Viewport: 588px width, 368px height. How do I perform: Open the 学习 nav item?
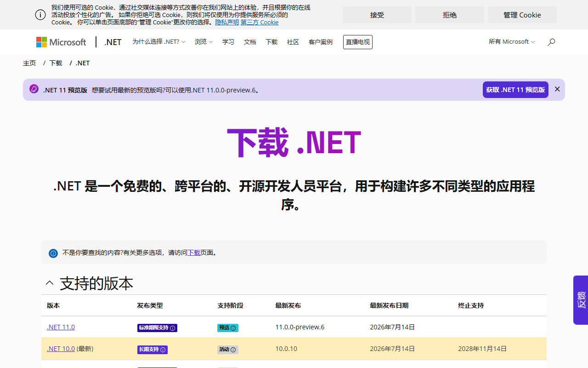tap(228, 42)
